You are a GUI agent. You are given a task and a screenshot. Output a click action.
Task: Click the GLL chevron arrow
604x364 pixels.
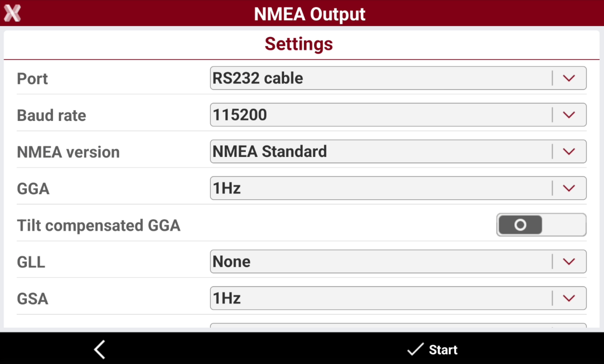click(x=569, y=261)
